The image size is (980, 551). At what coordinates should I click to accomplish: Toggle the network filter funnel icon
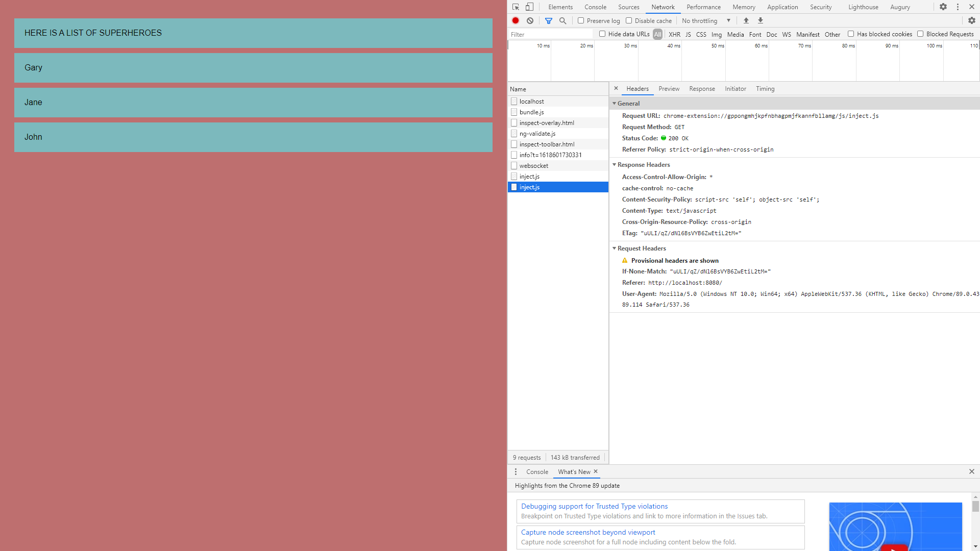click(x=549, y=21)
